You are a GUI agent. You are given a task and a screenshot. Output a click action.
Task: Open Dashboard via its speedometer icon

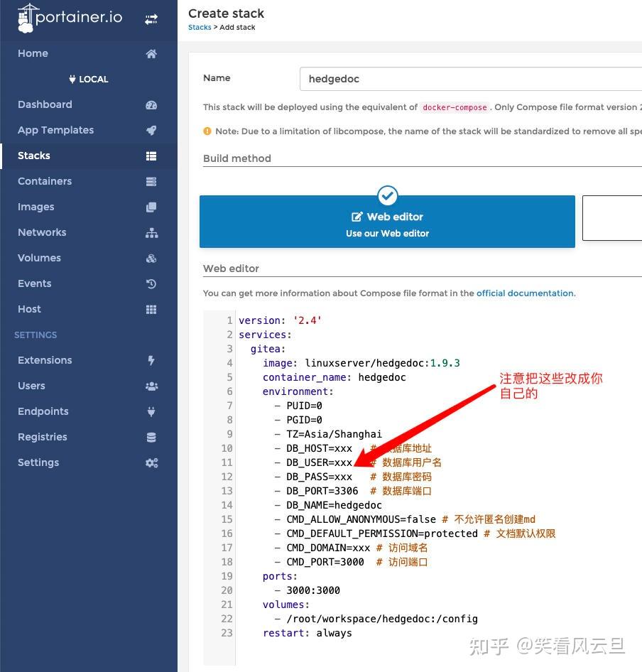click(x=151, y=104)
